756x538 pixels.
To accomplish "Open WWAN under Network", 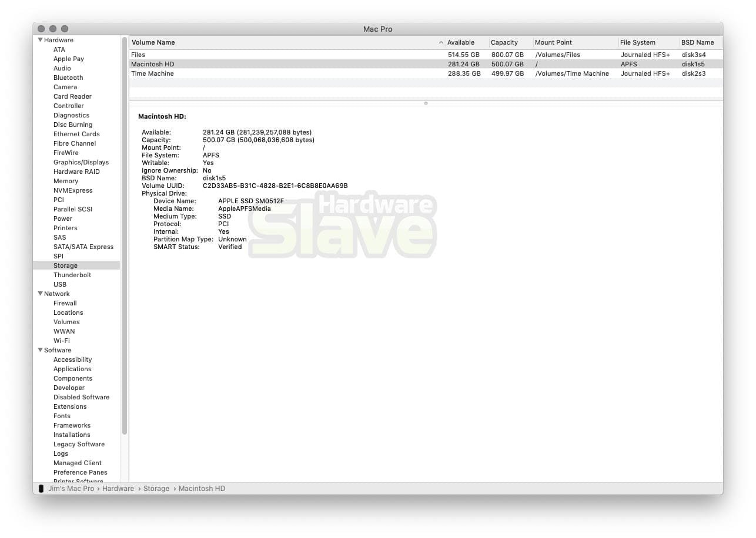I will (64, 331).
